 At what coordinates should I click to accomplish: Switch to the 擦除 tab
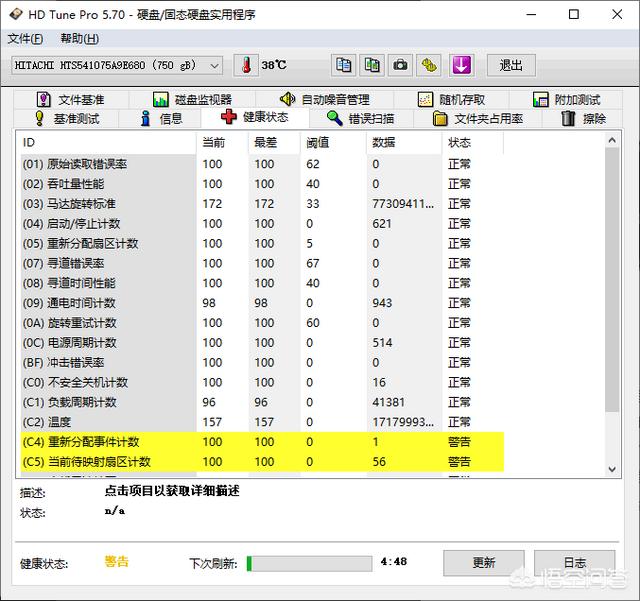click(583, 119)
